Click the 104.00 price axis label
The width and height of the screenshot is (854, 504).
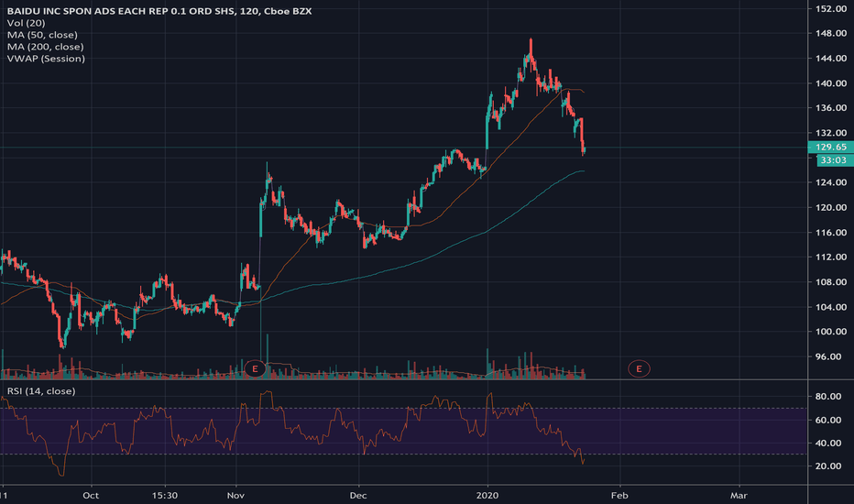(x=830, y=307)
